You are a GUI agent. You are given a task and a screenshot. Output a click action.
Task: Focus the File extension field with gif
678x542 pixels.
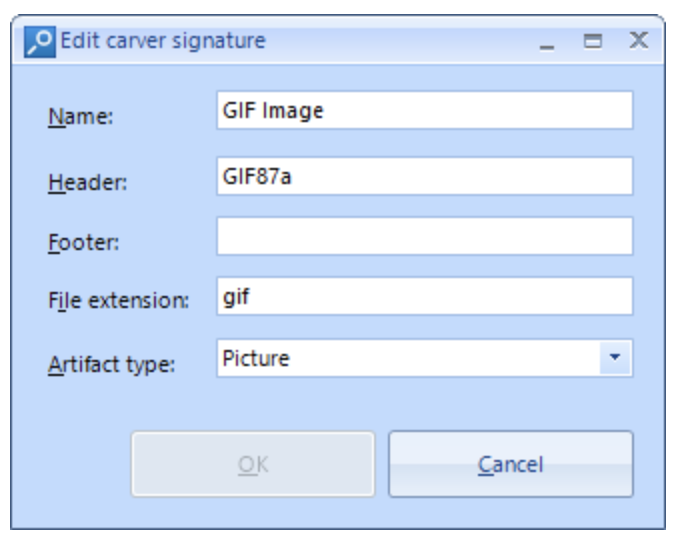coord(425,296)
